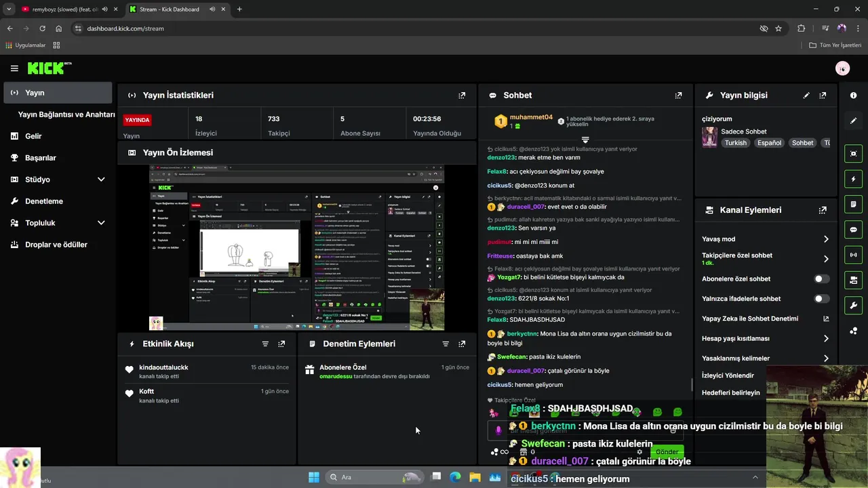Viewport: 868px width, 488px height.
Task: Toggle the broadcast signal icon in right sidebar
Action: click(854, 255)
